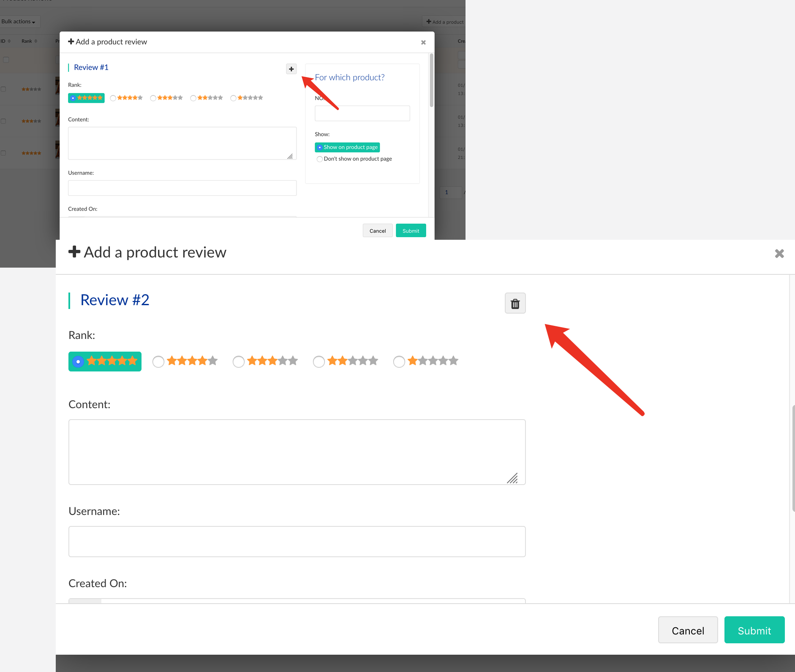795x672 pixels.
Task: Click the plus icon beside Review #1
Action: [291, 69]
